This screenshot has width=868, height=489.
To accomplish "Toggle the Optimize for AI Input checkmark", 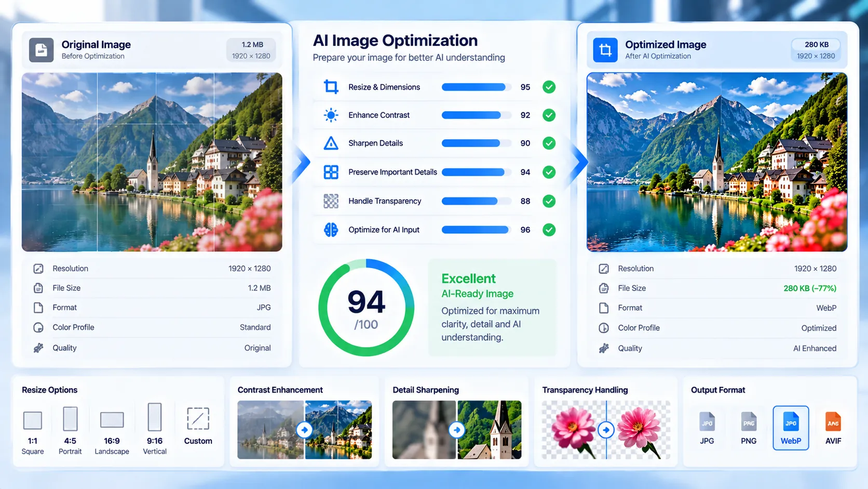I will pyautogui.click(x=549, y=230).
